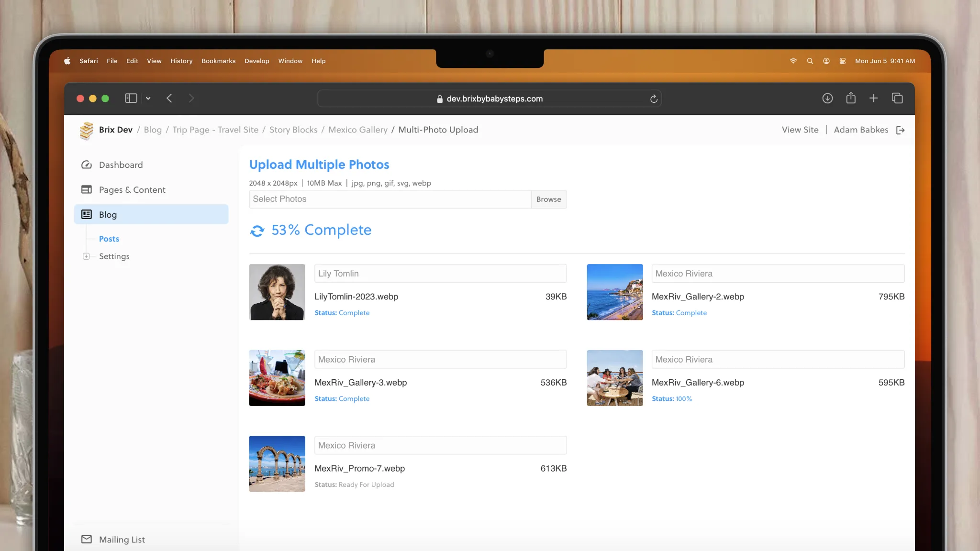Follow the Mexico Gallery breadcrumb link

click(x=357, y=130)
